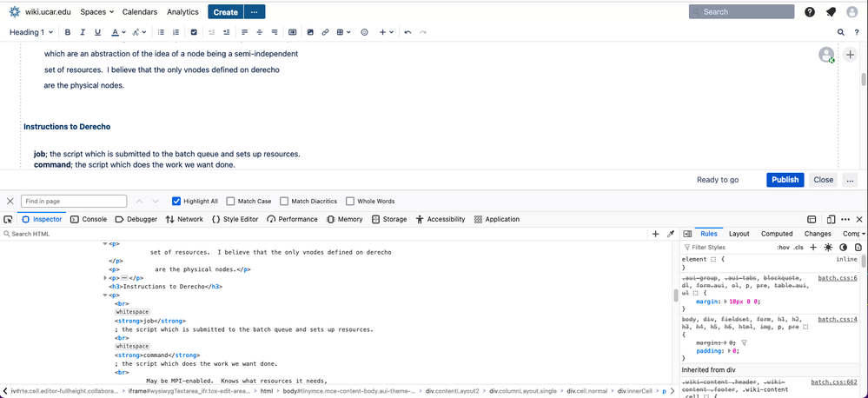The image size is (868, 398).
Task: Pick a color with the eyedropper
Action: tap(671, 234)
